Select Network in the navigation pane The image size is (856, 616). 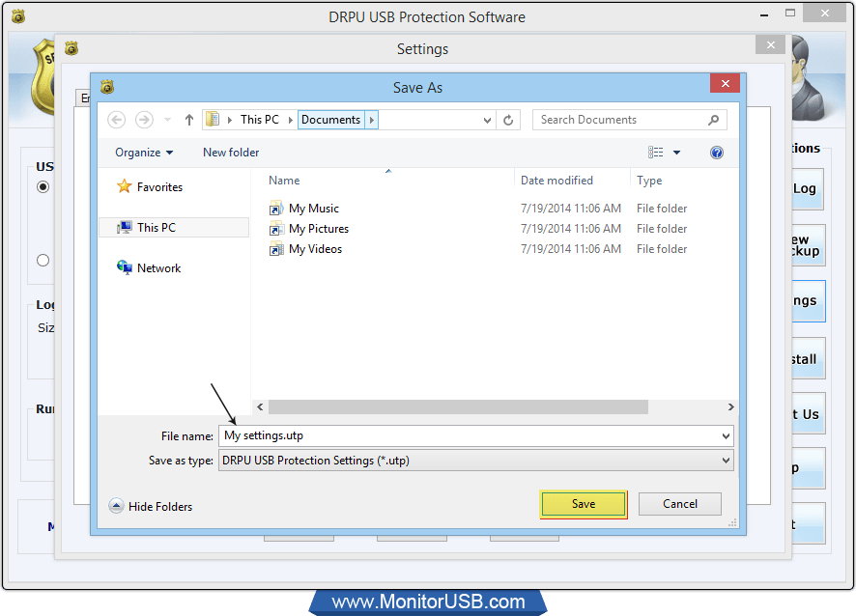point(158,267)
